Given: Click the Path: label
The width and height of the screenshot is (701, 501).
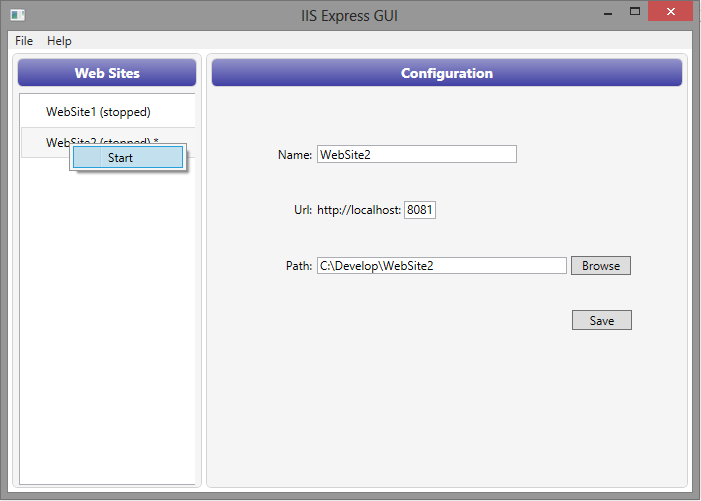Looking at the screenshot, I should (x=299, y=266).
